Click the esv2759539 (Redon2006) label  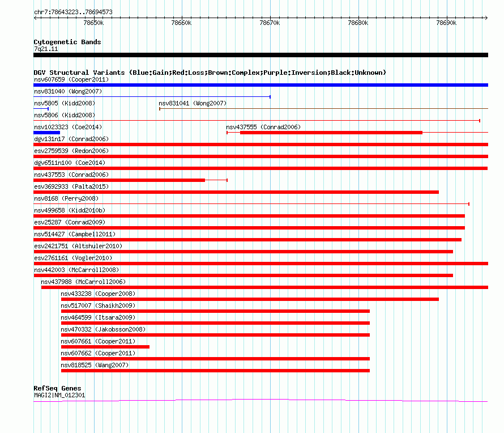[x=71, y=151]
